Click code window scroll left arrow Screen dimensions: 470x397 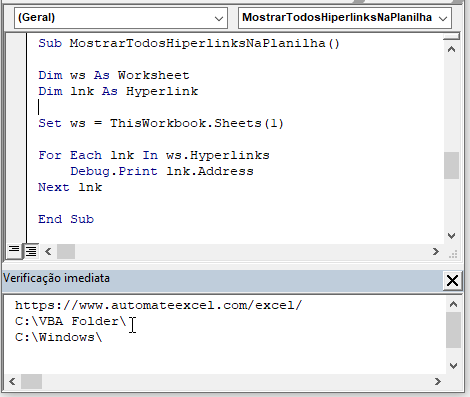[48, 252]
